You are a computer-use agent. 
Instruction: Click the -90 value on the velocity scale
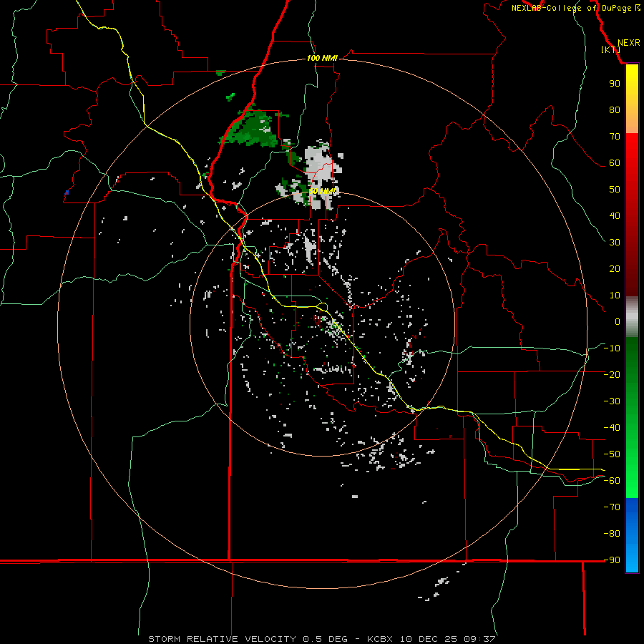coord(612,560)
